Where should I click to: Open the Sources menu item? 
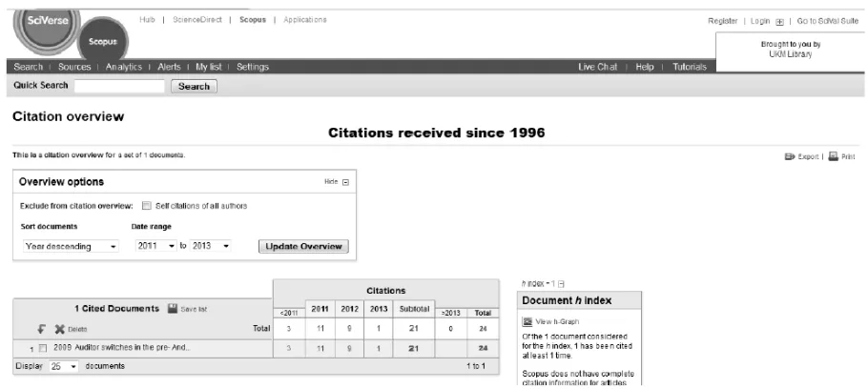(x=74, y=67)
